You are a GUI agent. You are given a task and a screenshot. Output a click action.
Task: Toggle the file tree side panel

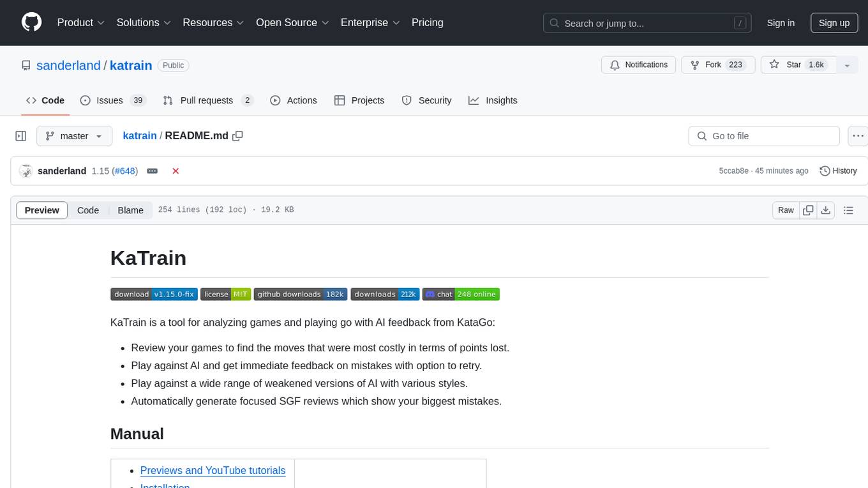click(x=21, y=136)
